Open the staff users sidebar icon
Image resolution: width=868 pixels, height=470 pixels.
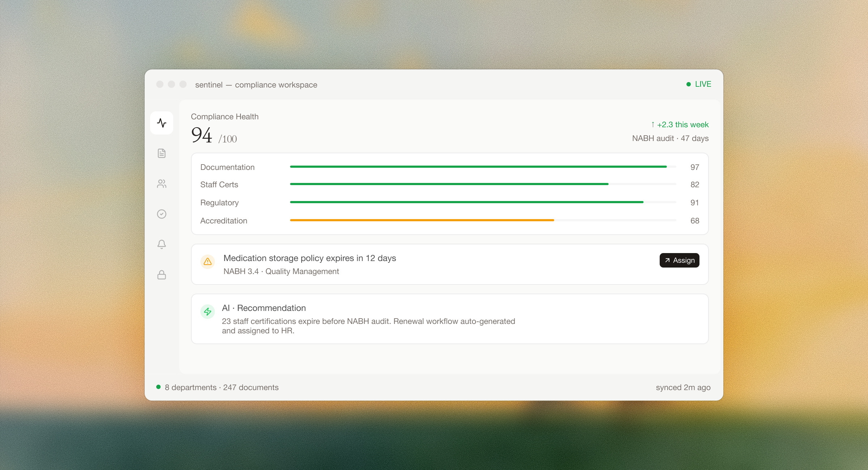tap(162, 184)
